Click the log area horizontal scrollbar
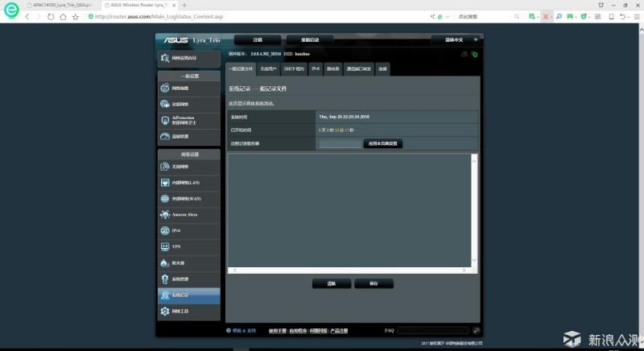This screenshot has height=351, width=644. click(349, 270)
